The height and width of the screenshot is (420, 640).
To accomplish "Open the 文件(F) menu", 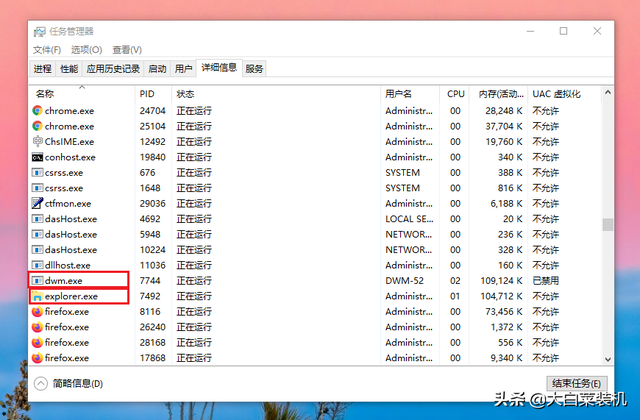I will [x=47, y=50].
